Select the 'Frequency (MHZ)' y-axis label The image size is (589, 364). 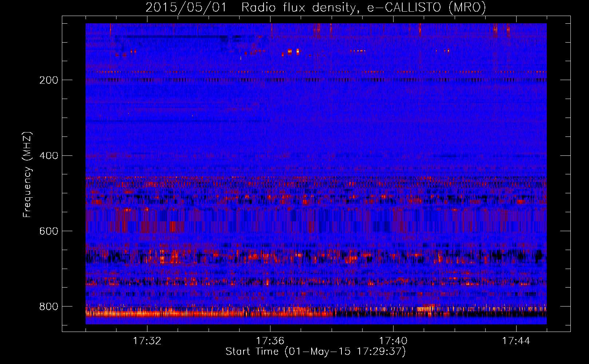click(27, 174)
